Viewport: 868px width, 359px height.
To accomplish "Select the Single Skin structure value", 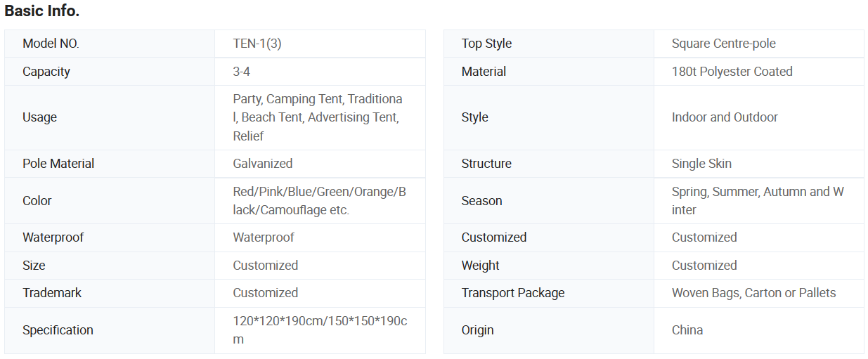I will click(x=701, y=164).
